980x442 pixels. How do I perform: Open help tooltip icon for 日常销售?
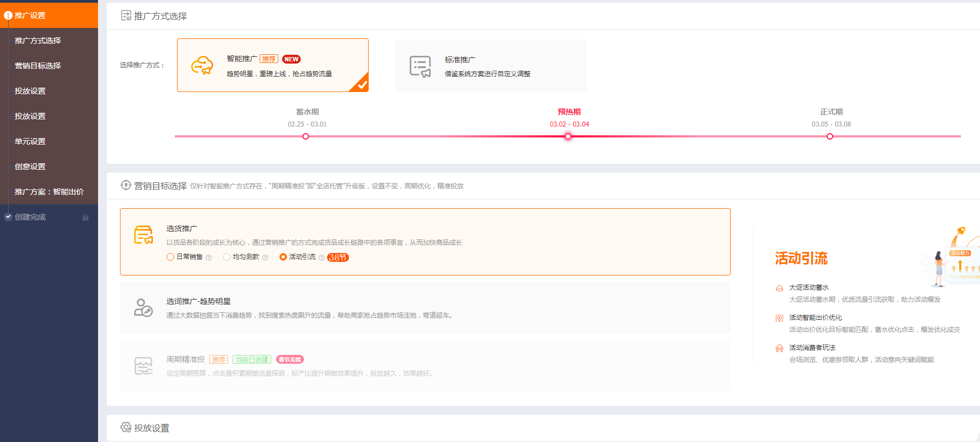click(209, 257)
